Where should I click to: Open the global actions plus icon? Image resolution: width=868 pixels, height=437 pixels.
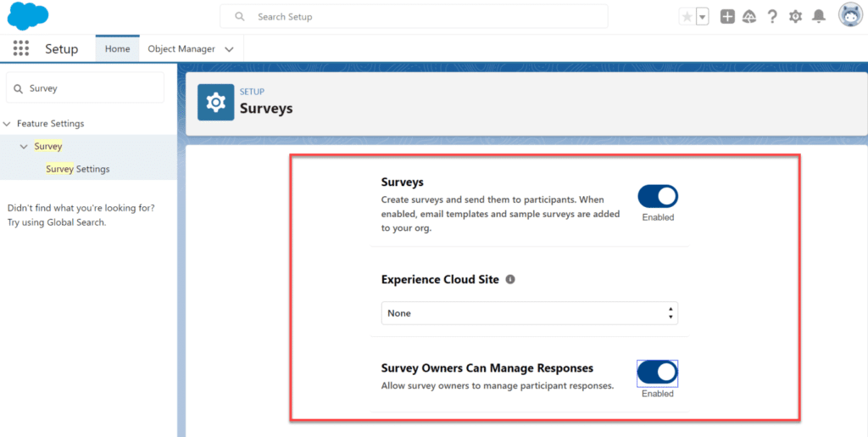(727, 16)
